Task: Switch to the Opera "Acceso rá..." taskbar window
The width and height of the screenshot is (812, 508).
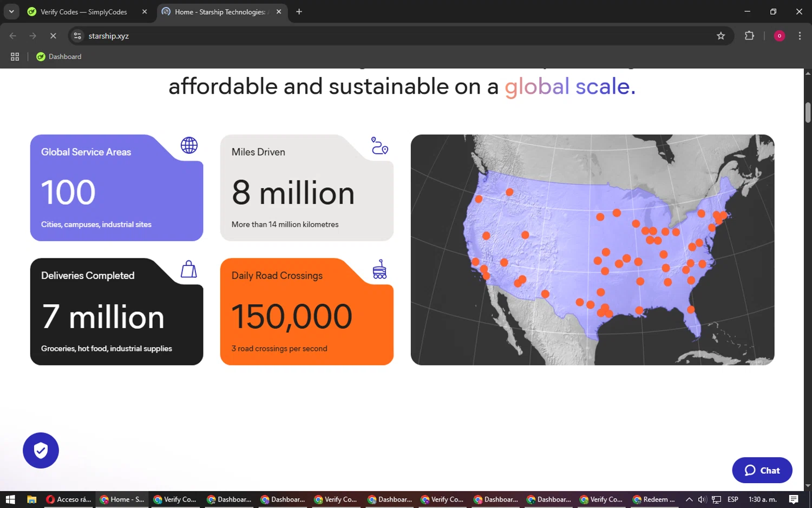Action: pos(69,499)
